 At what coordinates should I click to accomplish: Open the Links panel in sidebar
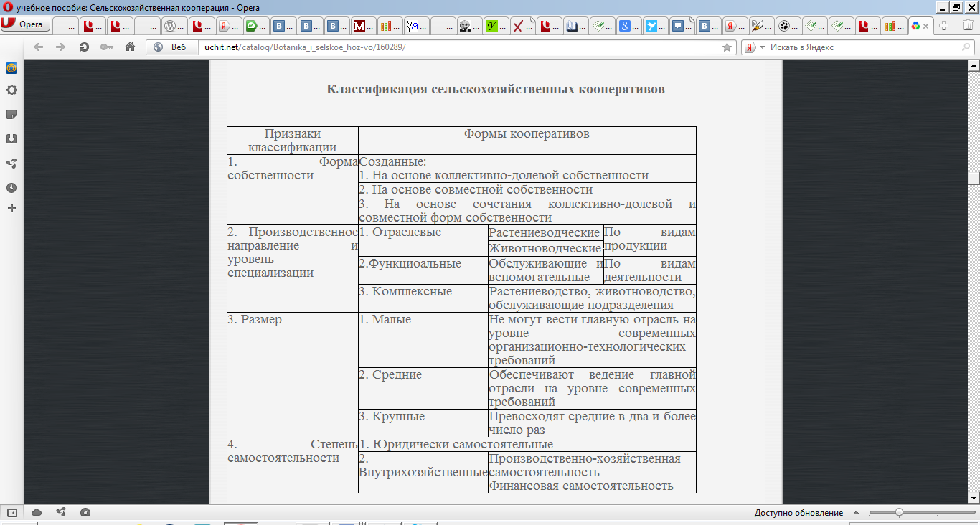click(x=11, y=164)
